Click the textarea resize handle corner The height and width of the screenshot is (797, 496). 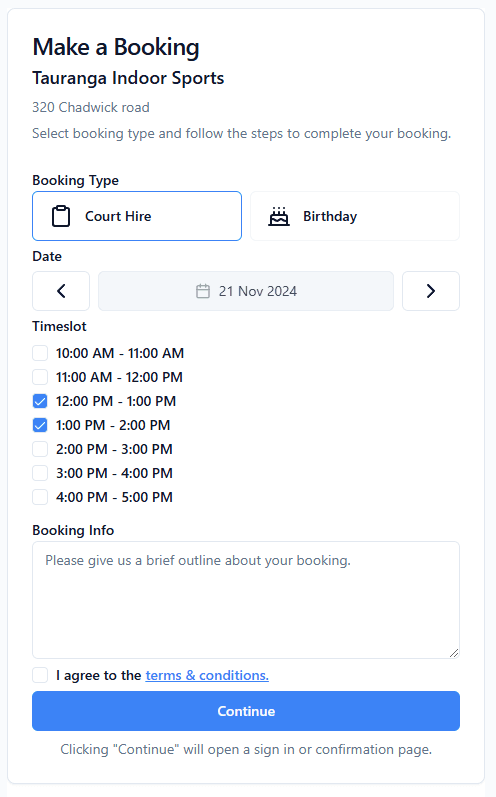[454, 653]
